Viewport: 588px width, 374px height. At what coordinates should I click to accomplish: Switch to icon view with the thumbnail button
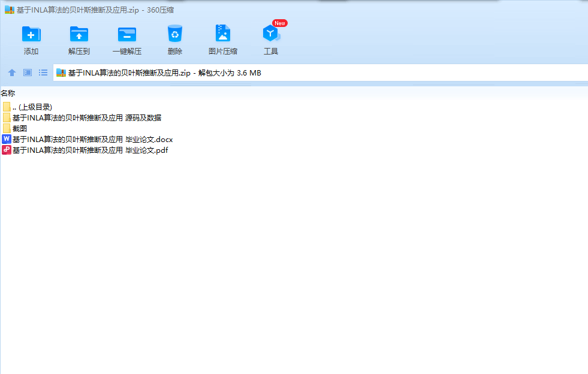(x=28, y=73)
